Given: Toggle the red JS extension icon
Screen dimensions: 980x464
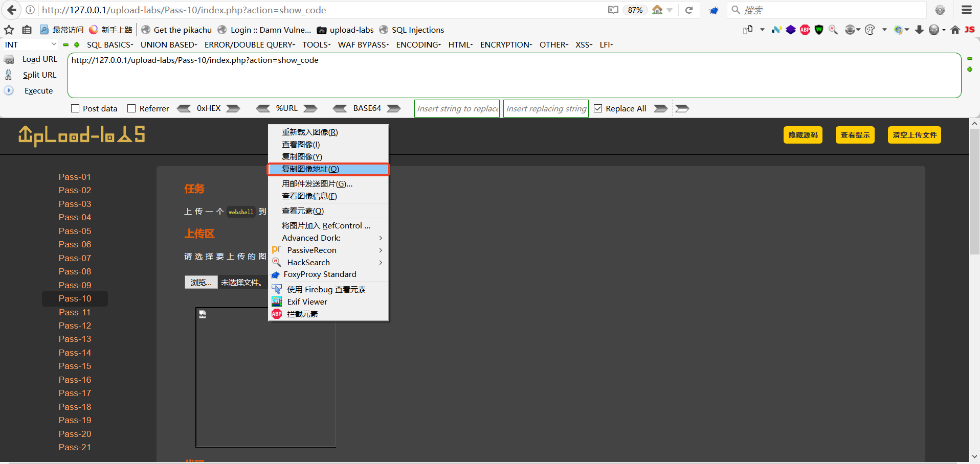Looking at the screenshot, I should (x=969, y=30).
